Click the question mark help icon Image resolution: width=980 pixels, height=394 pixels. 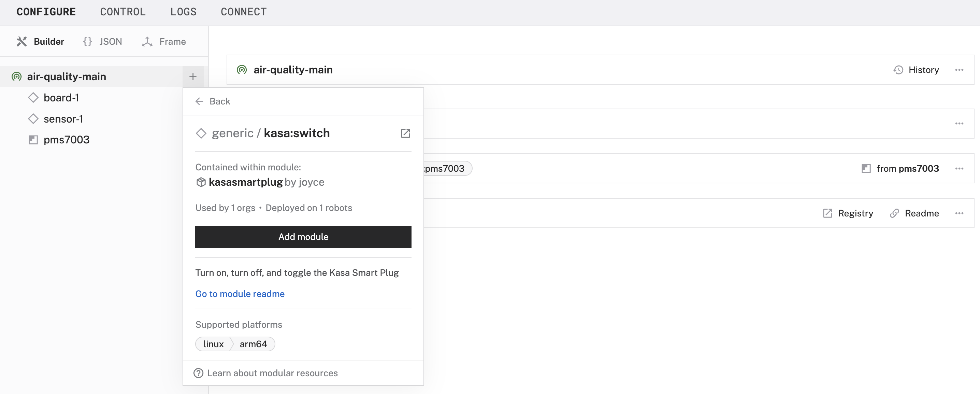(x=198, y=373)
